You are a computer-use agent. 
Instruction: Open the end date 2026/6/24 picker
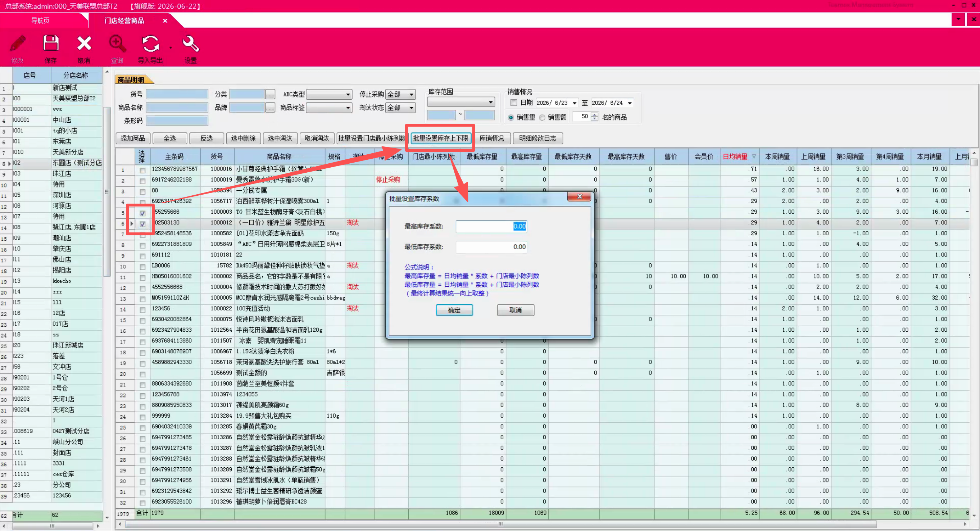pos(630,103)
